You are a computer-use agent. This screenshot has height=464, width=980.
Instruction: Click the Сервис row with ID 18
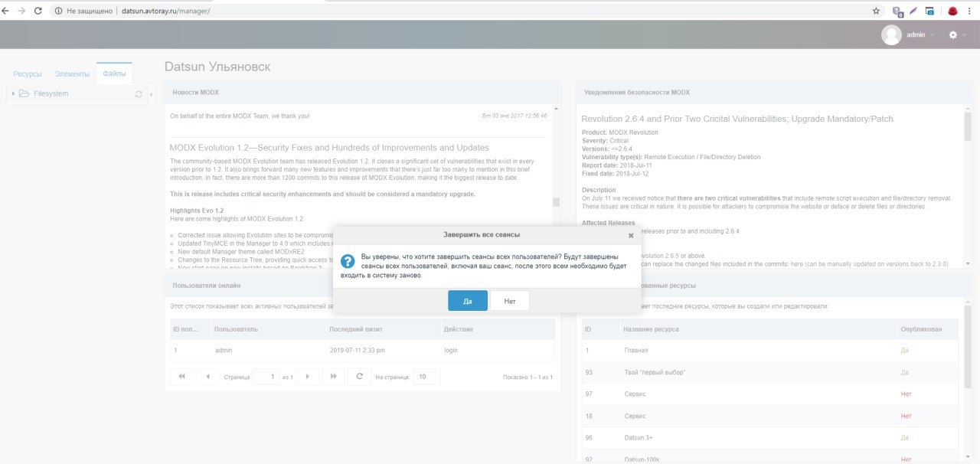pyautogui.click(x=769, y=416)
